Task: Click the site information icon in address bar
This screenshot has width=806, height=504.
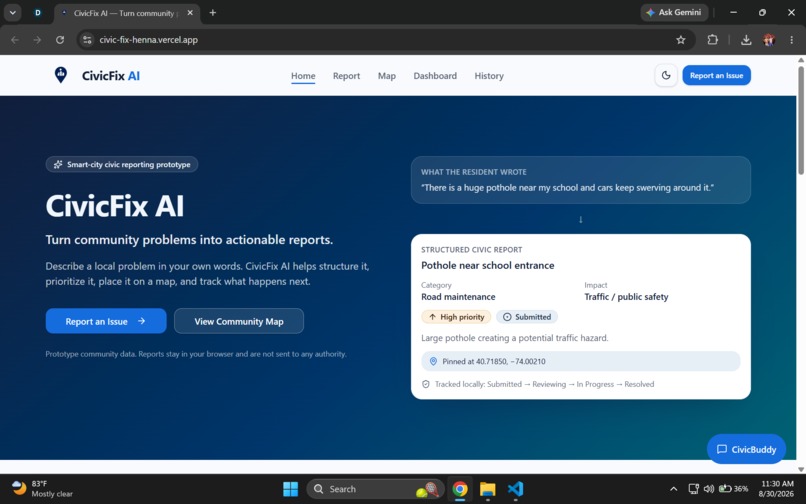Action: [87, 40]
